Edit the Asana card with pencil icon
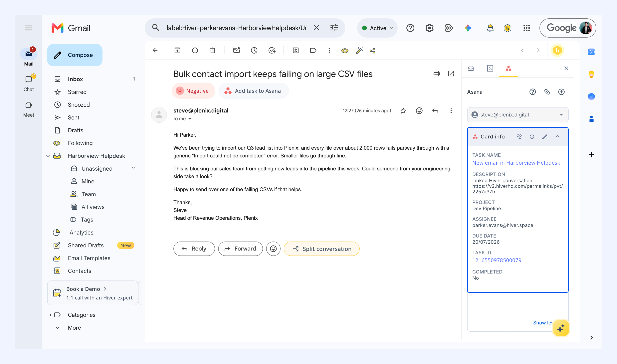Screen dimensions: 617x364 (544, 137)
